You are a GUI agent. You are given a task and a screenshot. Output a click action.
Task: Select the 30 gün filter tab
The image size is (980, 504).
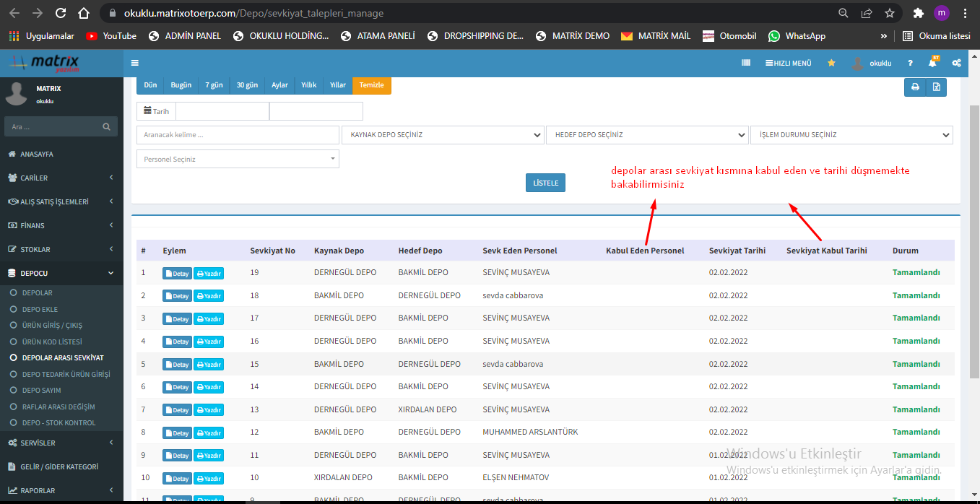pyautogui.click(x=247, y=85)
